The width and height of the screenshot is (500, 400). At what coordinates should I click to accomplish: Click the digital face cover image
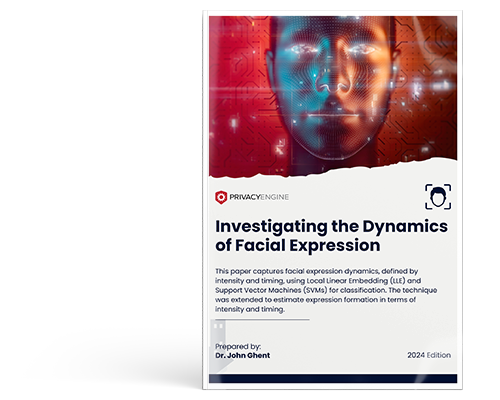[333, 96]
